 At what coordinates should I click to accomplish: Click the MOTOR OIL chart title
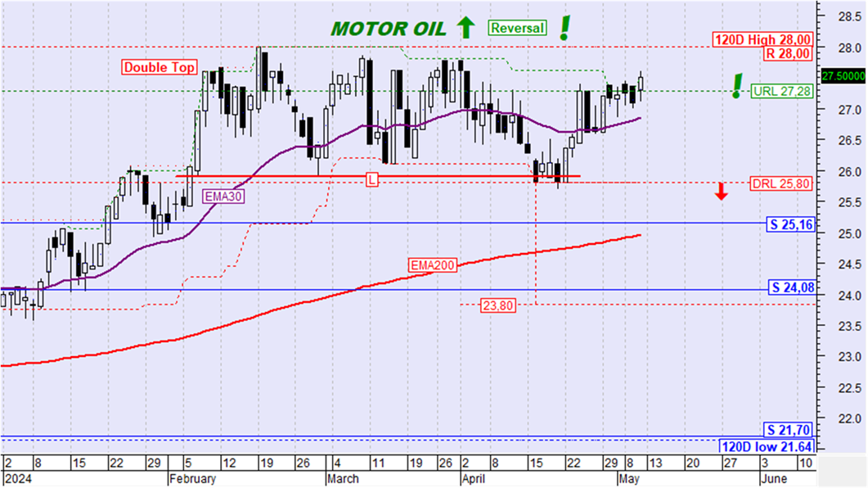click(388, 29)
